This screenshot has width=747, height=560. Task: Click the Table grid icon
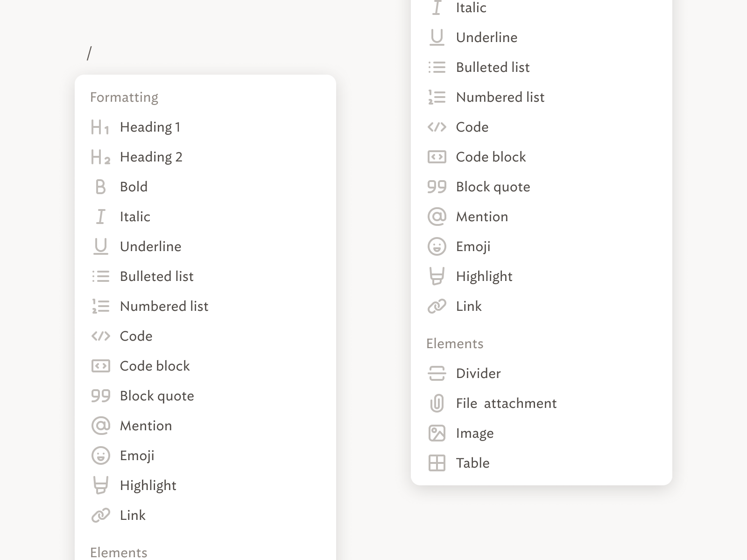(437, 463)
